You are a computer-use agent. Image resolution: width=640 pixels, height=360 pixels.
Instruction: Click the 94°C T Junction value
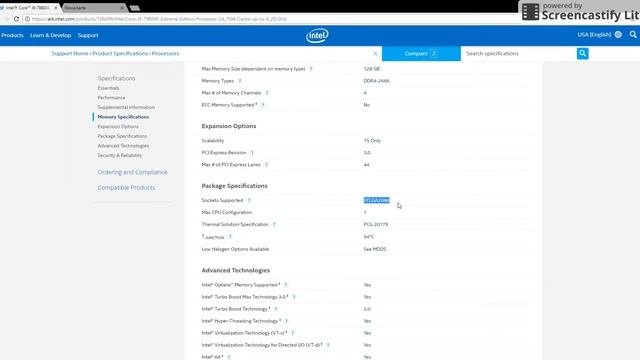(x=369, y=237)
